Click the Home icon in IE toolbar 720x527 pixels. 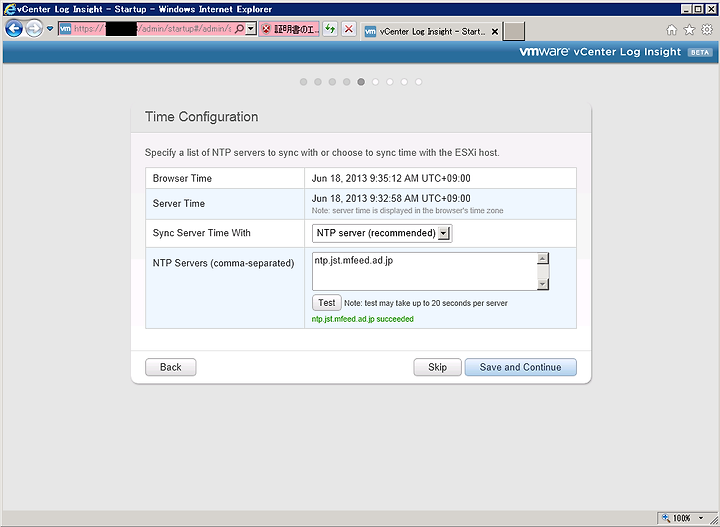pos(672,30)
